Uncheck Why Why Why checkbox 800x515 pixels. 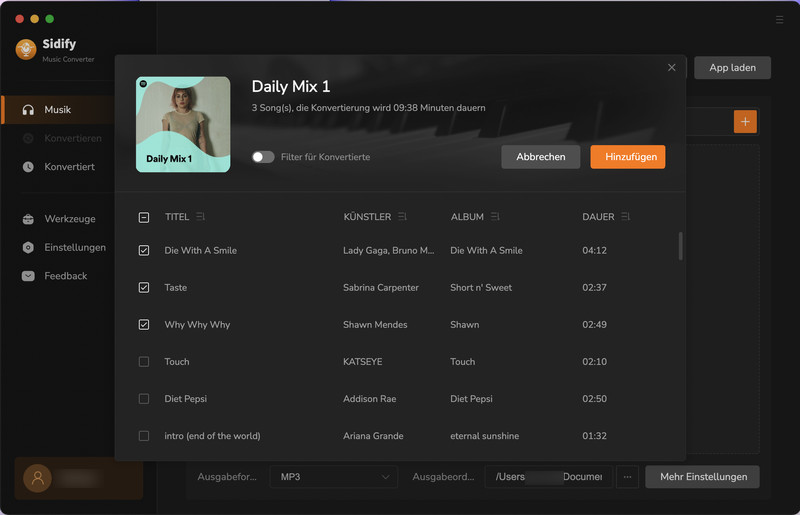pos(144,325)
